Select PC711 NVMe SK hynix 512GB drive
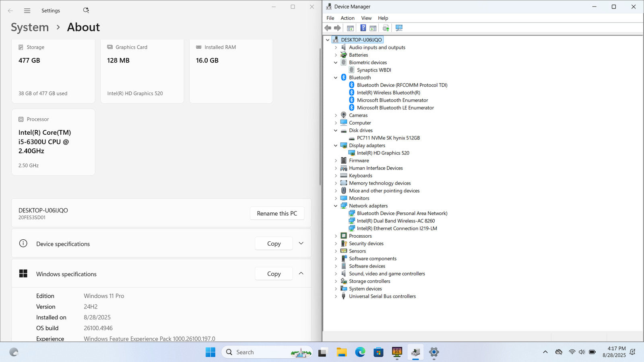The height and width of the screenshot is (362, 644). pos(388,138)
